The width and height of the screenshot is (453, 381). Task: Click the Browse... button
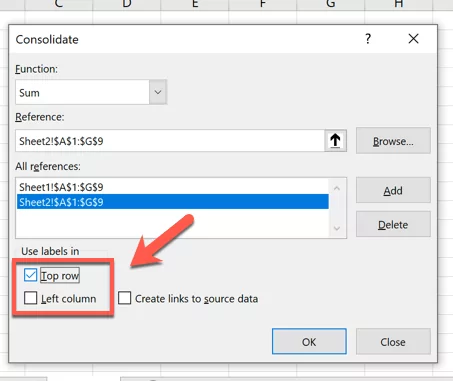point(393,141)
